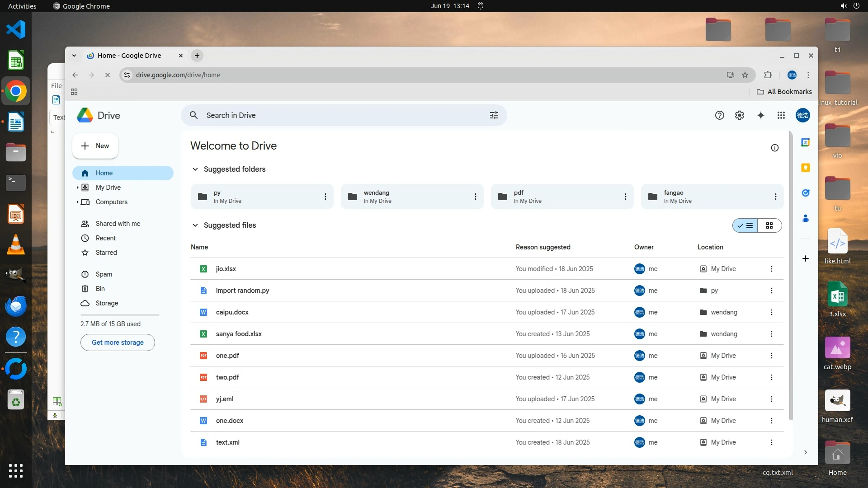
Task: Click the Google apps grid icon
Action: tap(781, 115)
